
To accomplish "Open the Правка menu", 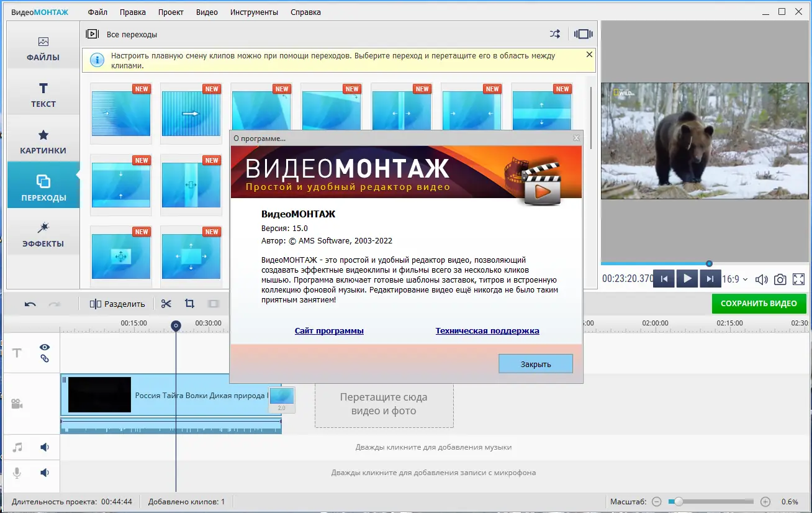I will pyautogui.click(x=132, y=12).
